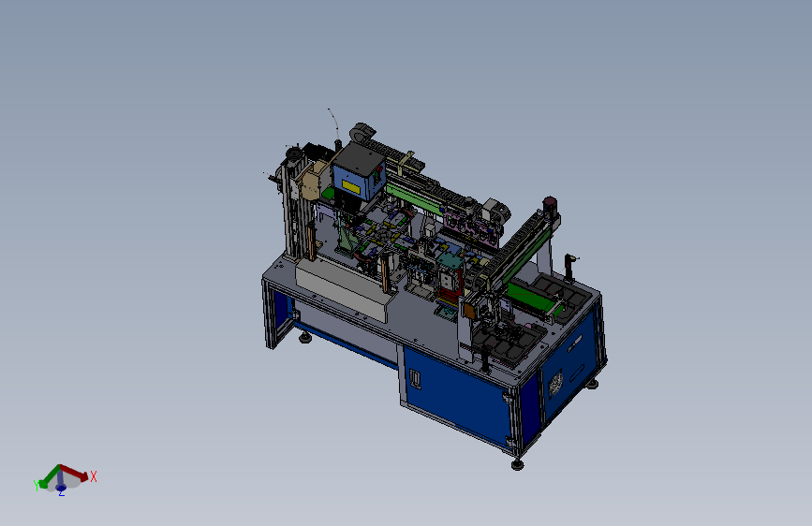The height and width of the screenshot is (526, 812).
Task: Select the leveling foot under the front cabinet corner
Action: click(x=517, y=464)
